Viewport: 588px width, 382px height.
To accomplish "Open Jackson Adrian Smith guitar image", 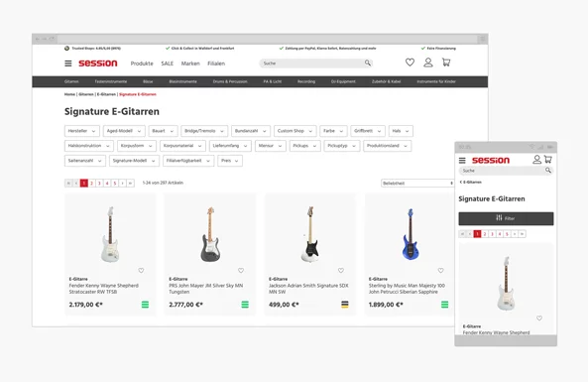I will pos(310,234).
